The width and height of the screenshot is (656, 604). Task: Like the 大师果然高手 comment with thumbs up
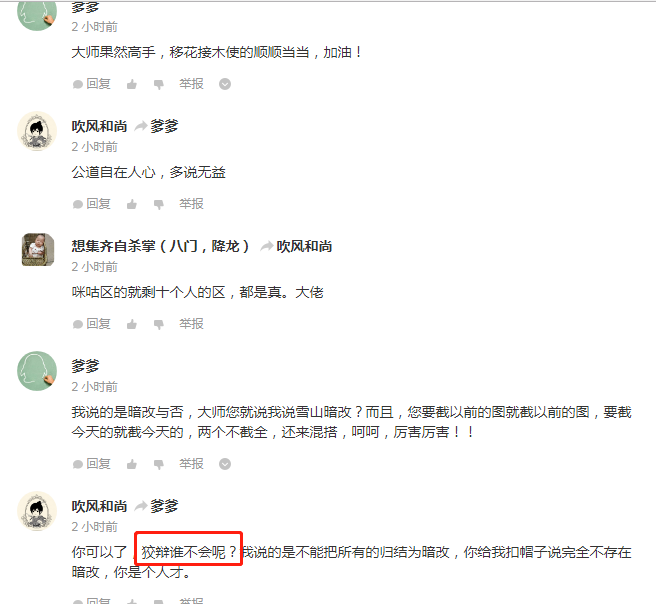pyautogui.click(x=132, y=84)
